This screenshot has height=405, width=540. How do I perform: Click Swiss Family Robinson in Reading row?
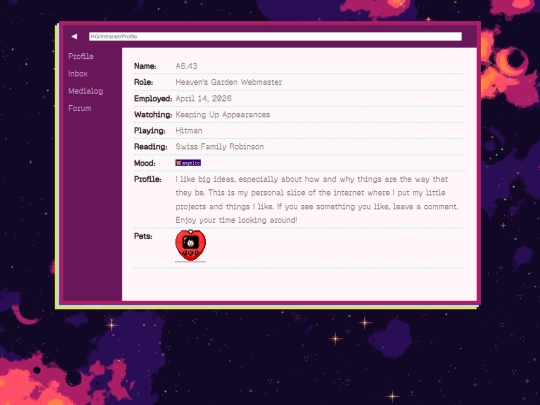(x=220, y=147)
